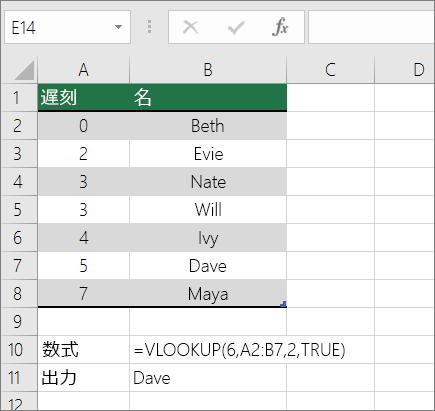Select row 10 header

click(19, 350)
